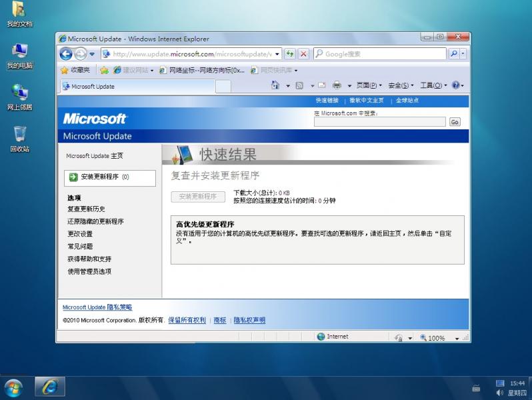Screen dimensions: 532x400
Task: Select the Microsoft Update browser tab
Action: pos(138,87)
